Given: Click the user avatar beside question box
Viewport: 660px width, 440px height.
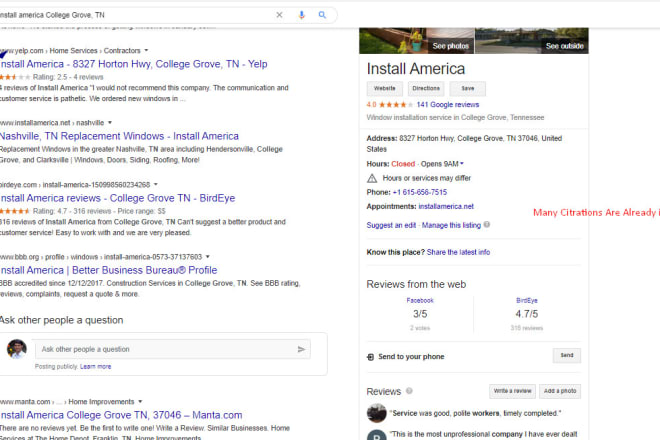Looking at the screenshot, I should point(17,349).
